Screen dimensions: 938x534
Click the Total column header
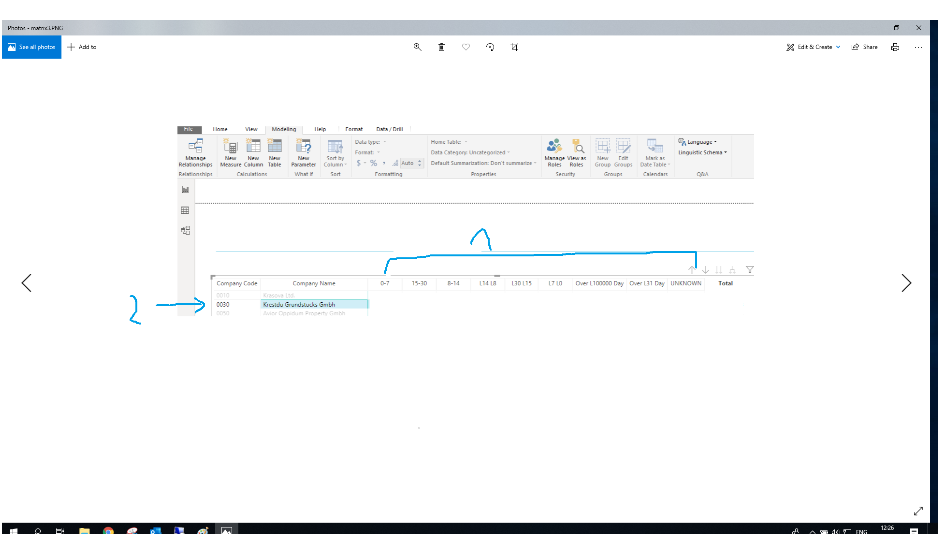[x=726, y=283]
